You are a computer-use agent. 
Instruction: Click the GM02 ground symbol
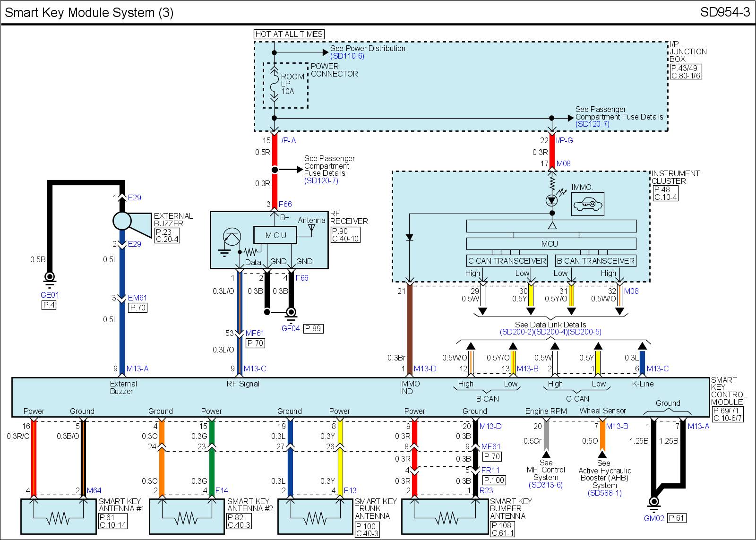(654, 503)
